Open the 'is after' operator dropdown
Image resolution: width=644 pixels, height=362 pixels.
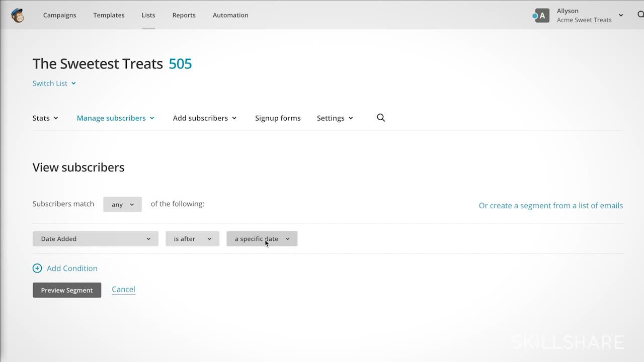coord(192,239)
